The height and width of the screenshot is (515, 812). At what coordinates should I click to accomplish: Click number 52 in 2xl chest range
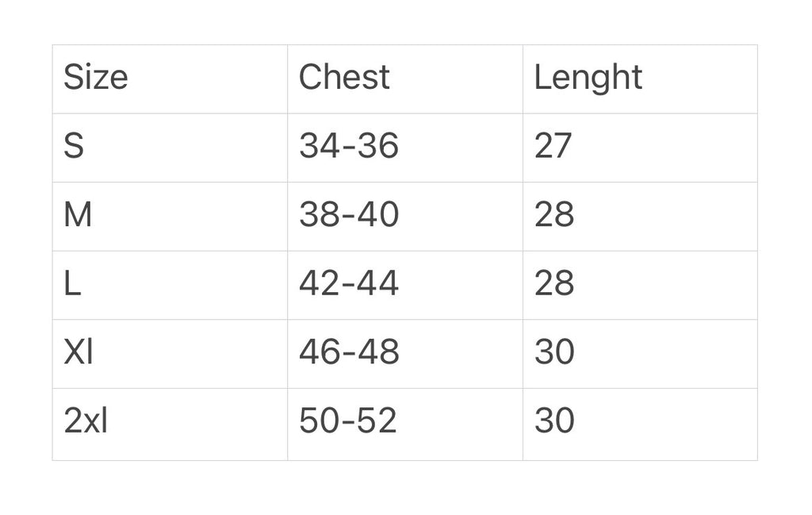[377, 421]
